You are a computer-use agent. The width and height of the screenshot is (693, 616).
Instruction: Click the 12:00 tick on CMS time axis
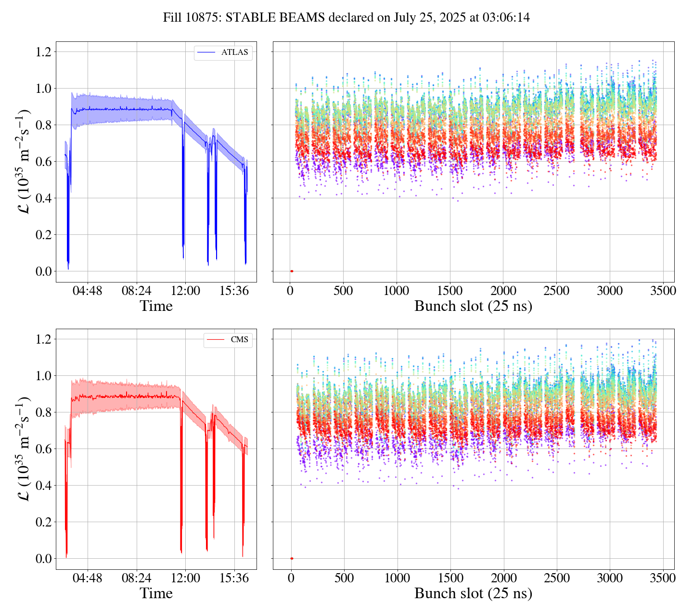click(x=186, y=578)
